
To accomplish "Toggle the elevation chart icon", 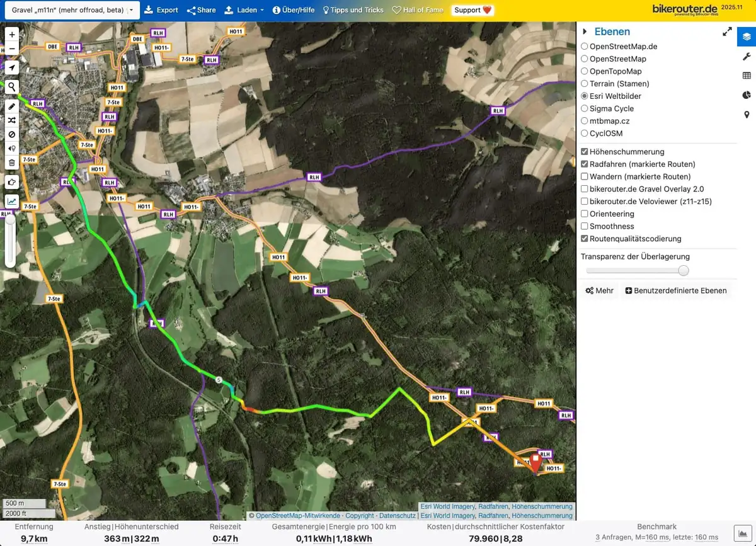I will tap(11, 202).
